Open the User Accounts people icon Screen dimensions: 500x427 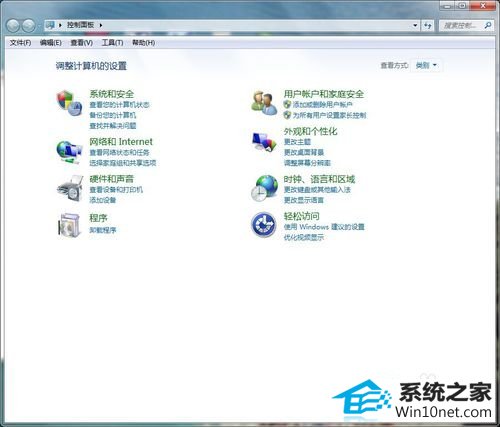(x=264, y=103)
